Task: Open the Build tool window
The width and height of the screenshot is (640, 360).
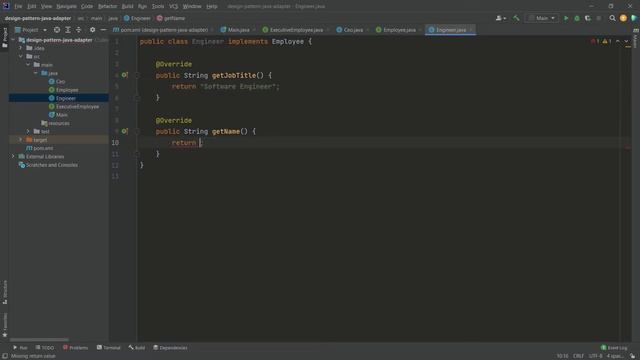Action: (x=137, y=348)
